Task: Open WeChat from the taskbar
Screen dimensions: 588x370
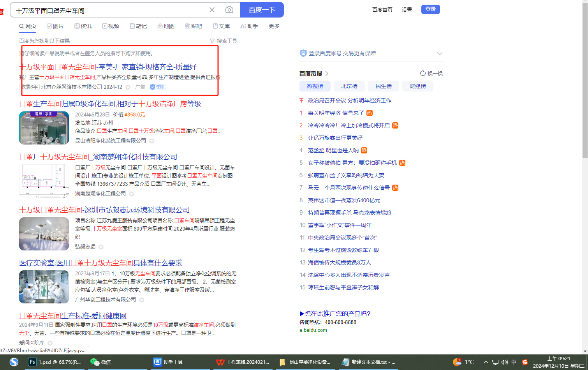Action: click(x=100, y=362)
